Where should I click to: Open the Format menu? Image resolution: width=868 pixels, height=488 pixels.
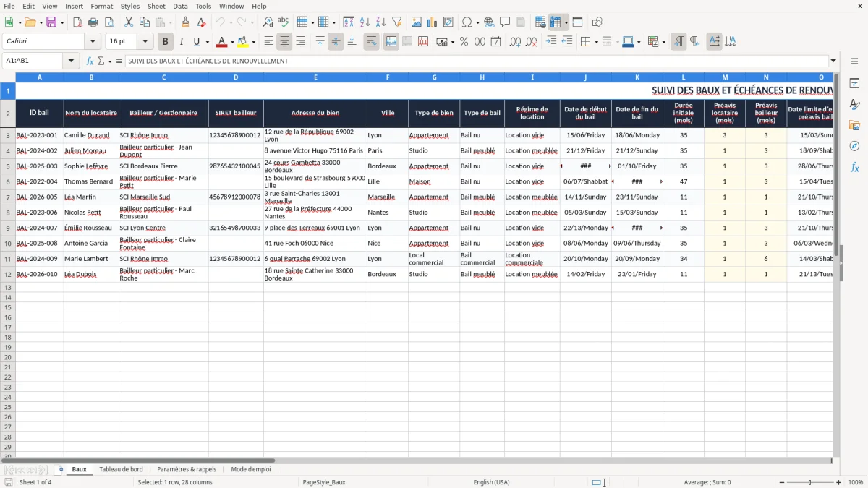pyautogui.click(x=101, y=6)
